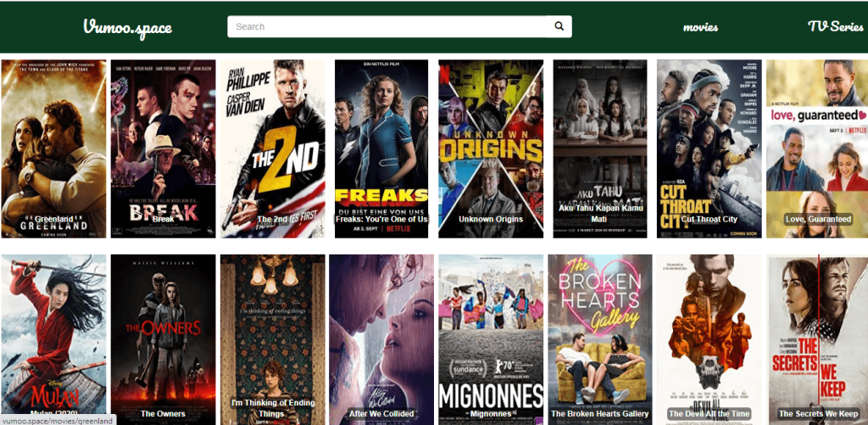Image resolution: width=868 pixels, height=425 pixels.
Task: Open The Broken Hearts Gallery poster
Action: [600, 339]
